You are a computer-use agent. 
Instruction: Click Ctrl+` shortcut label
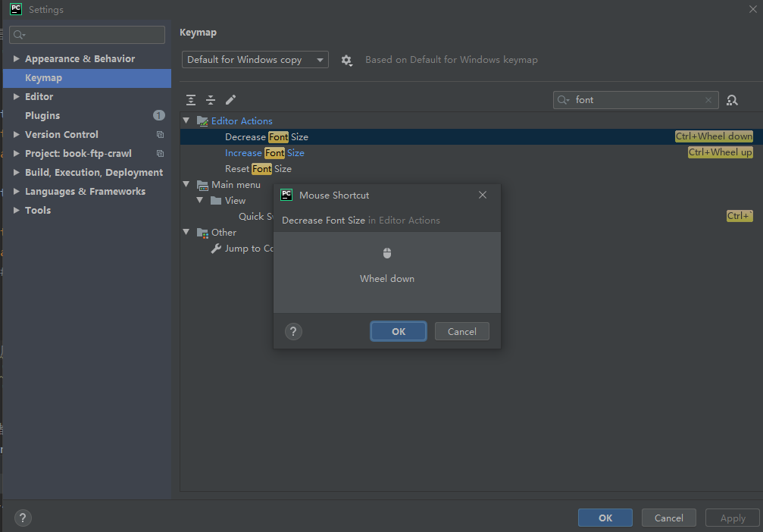740,216
